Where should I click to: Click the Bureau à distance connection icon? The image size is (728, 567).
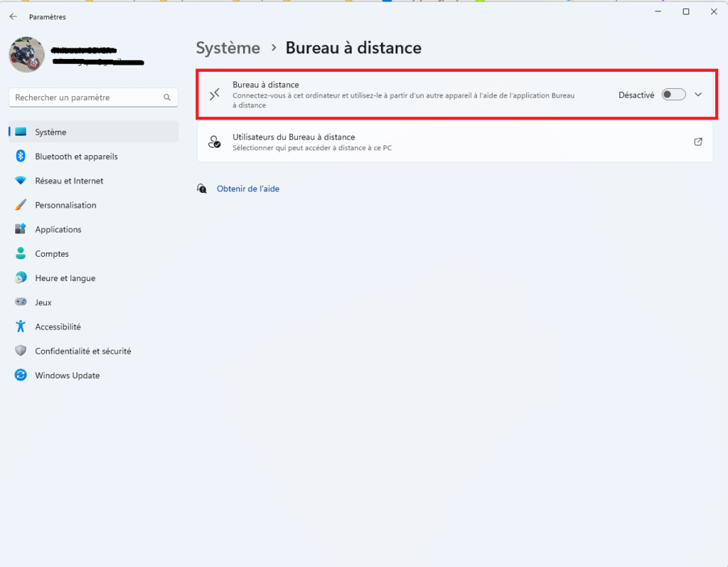point(214,95)
